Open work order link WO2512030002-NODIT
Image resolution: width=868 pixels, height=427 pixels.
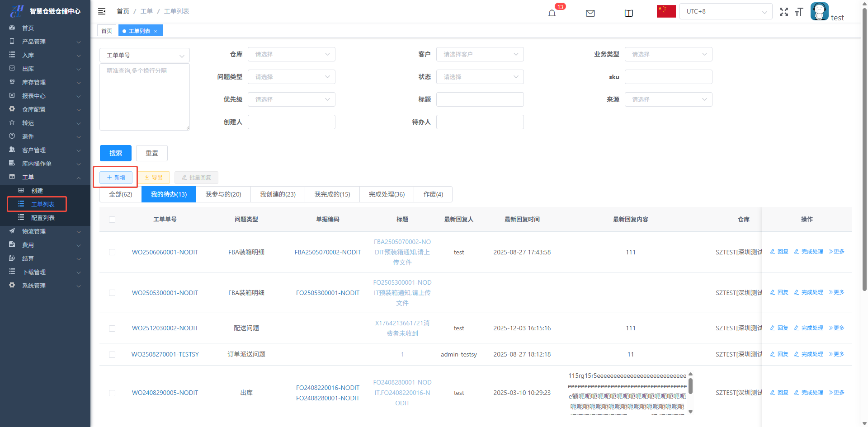point(165,328)
